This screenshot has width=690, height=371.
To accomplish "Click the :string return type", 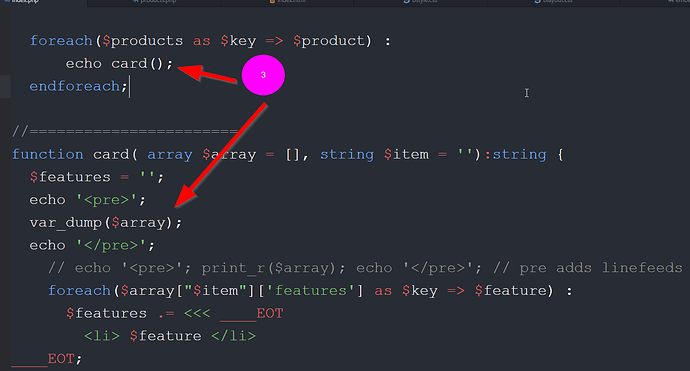I will [515, 154].
